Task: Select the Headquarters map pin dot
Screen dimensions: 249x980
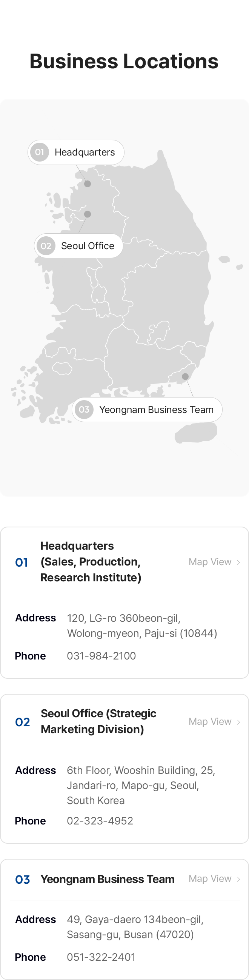Action: tap(88, 184)
